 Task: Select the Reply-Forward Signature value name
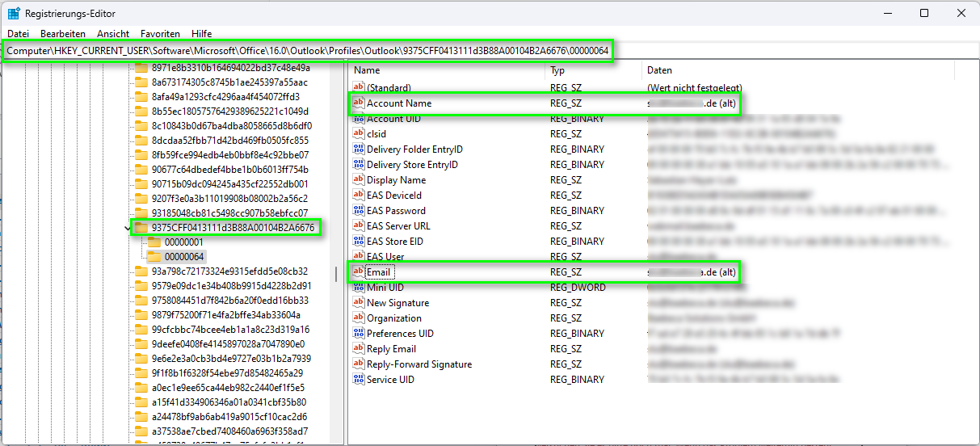tap(419, 364)
